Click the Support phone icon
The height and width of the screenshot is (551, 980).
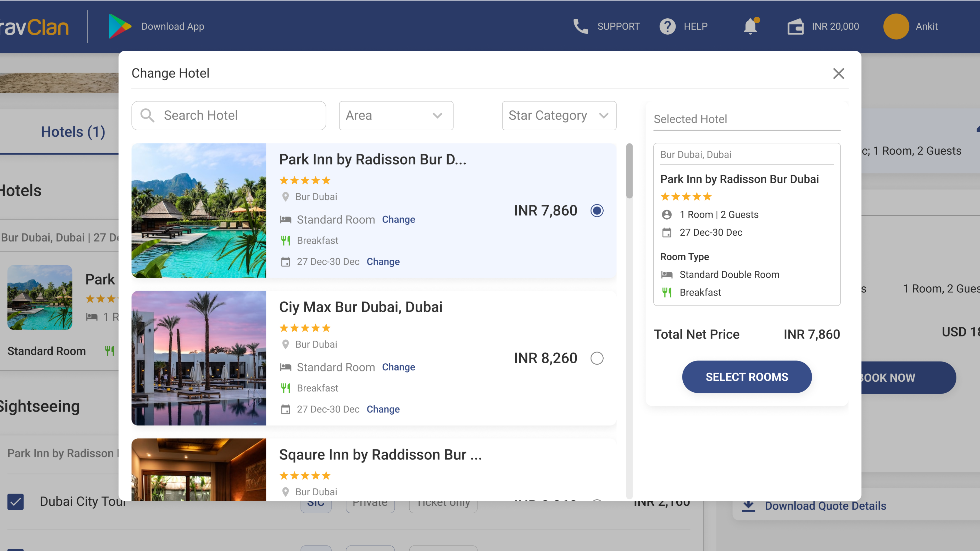click(x=581, y=27)
